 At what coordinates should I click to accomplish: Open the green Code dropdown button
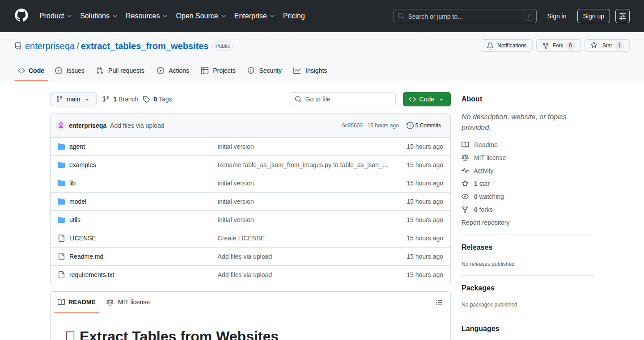tap(427, 99)
